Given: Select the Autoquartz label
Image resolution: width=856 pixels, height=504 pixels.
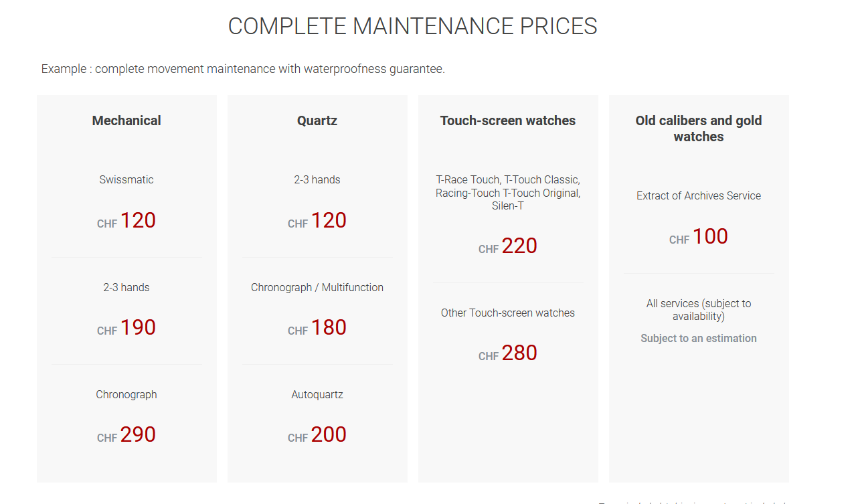Looking at the screenshot, I should (x=317, y=394).
